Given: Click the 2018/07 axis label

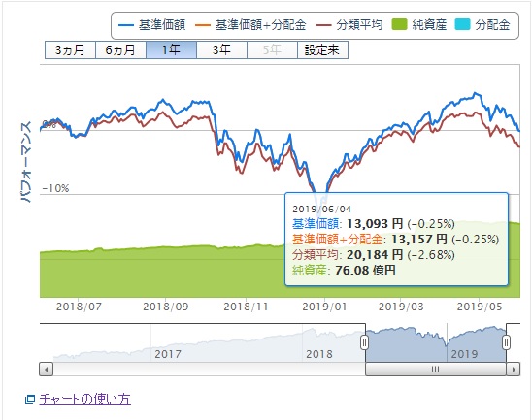Looking at the screenshot, I should [79, 307].
